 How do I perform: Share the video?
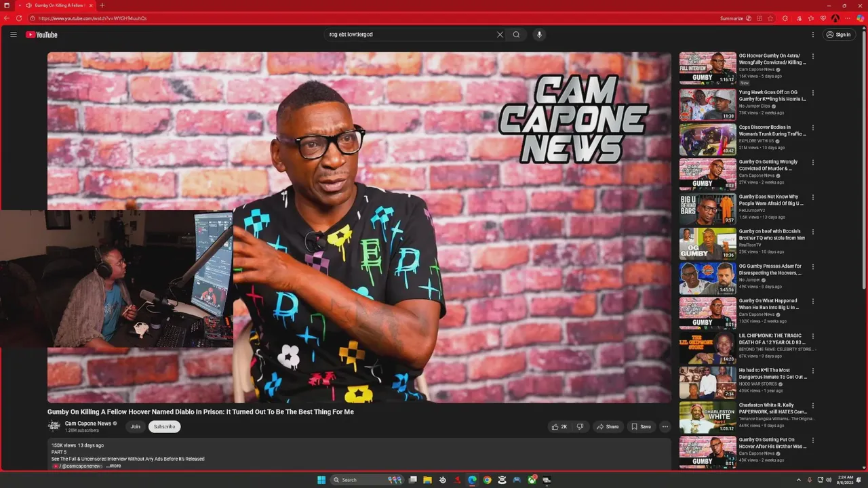(x=608, y=426)
